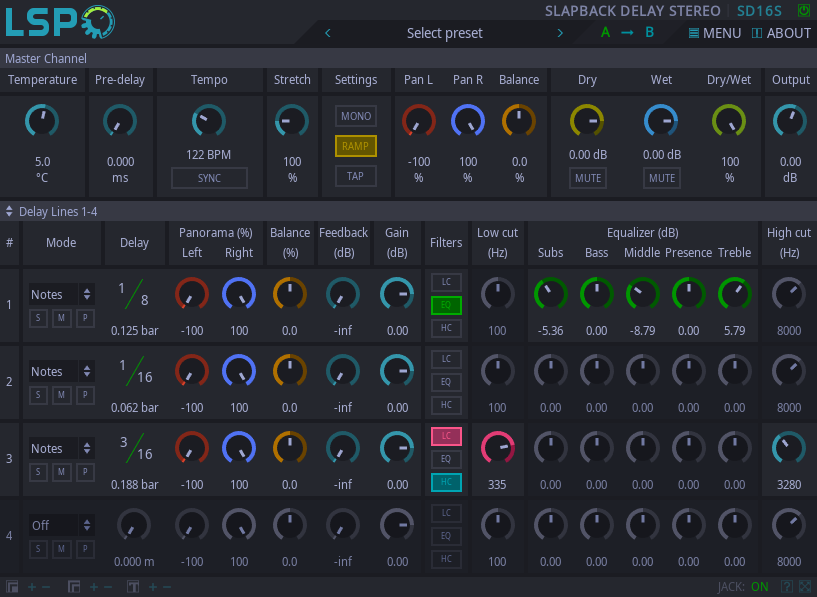The image size is (817, 597).
Task: Toggle the RAMP setting off
Action: pyautogui.click(x=356, y=146)
